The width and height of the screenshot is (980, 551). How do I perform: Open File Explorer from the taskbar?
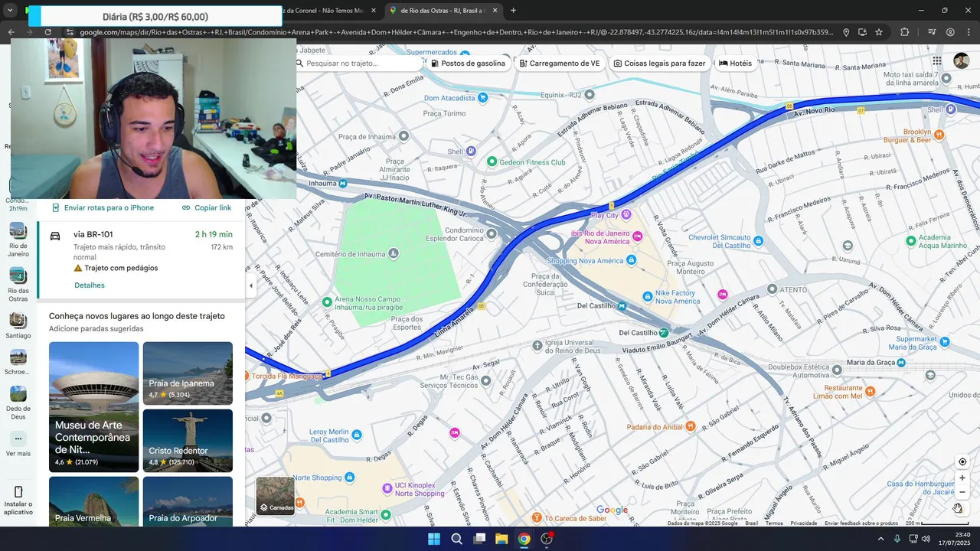(x=501, y=539)
